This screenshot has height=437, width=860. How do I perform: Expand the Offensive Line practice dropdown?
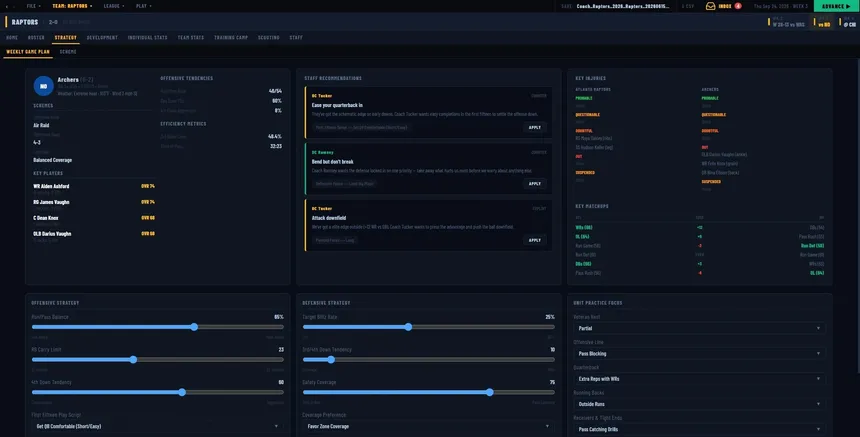[x=699, y=354]
